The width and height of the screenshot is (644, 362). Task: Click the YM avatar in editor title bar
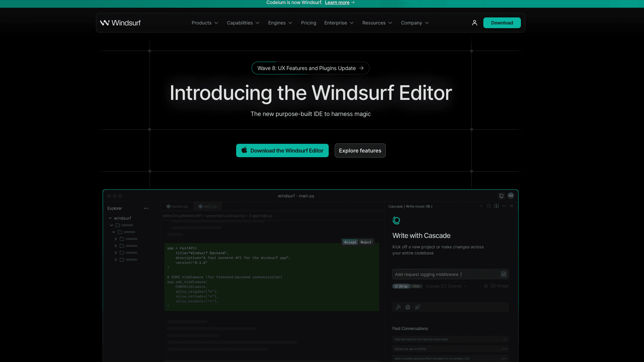pyautogui.click(x=511, y=196)
